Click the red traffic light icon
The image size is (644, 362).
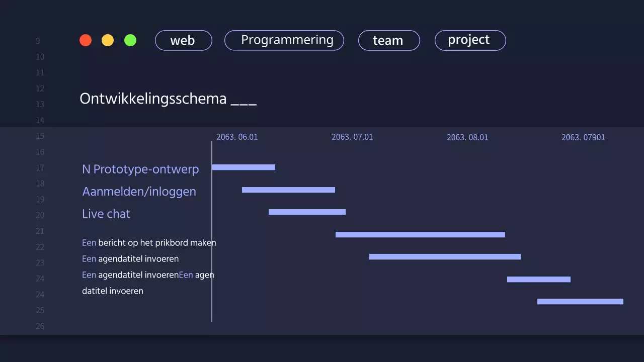[x=85, y=40]
